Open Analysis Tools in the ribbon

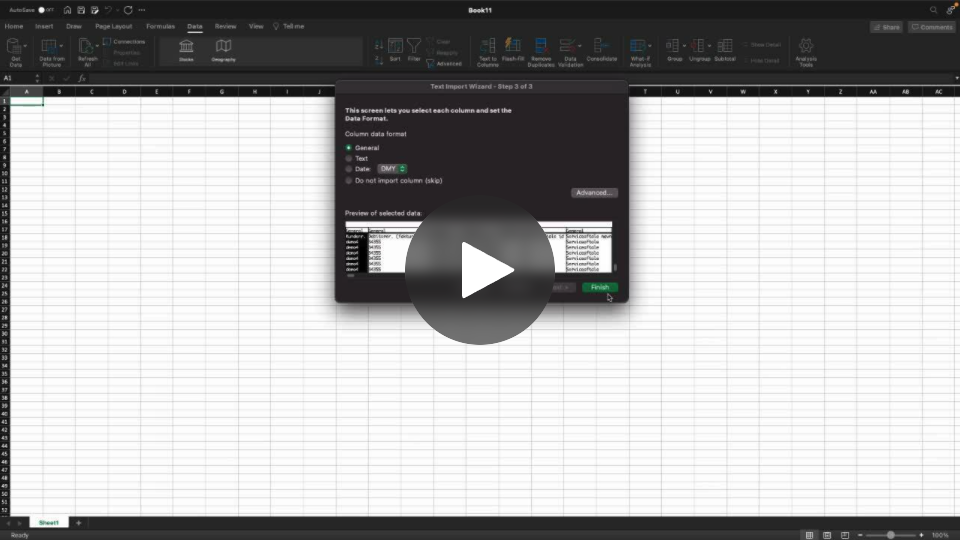coord(806,47)
